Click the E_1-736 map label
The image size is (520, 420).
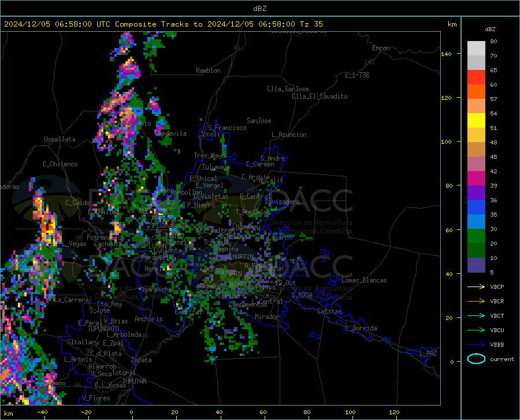pos(357,75)
